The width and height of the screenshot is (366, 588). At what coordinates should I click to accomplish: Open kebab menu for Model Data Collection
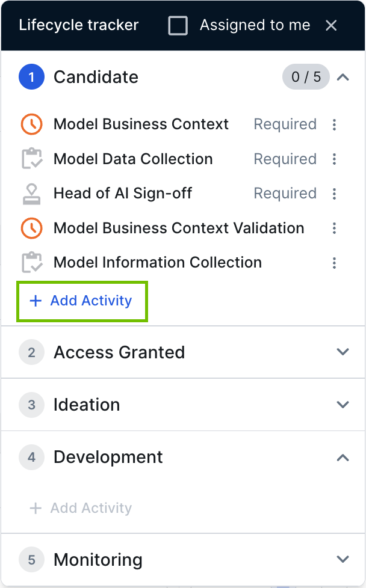(x=335, y=159)
